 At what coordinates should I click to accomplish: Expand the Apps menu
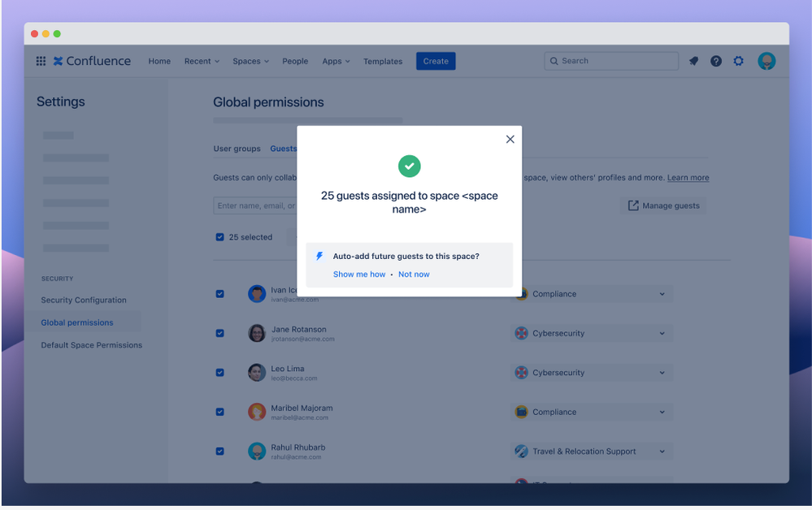click(336, 61)
